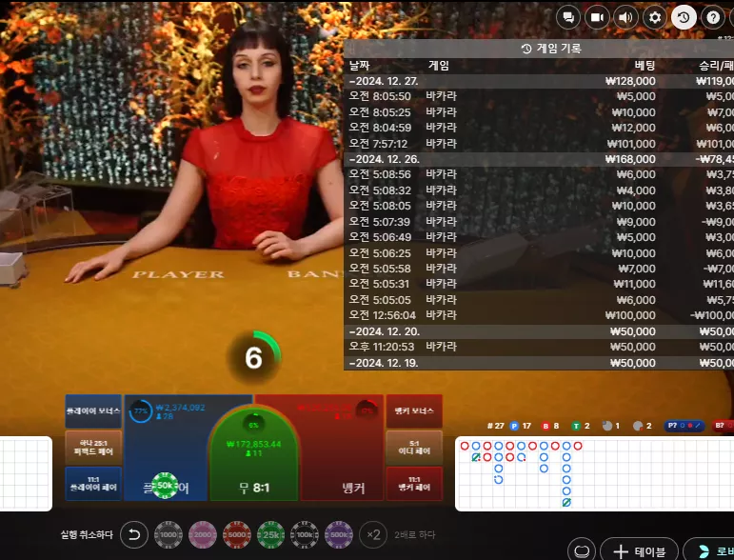Click the 77% player bet ring

[141, 411]
